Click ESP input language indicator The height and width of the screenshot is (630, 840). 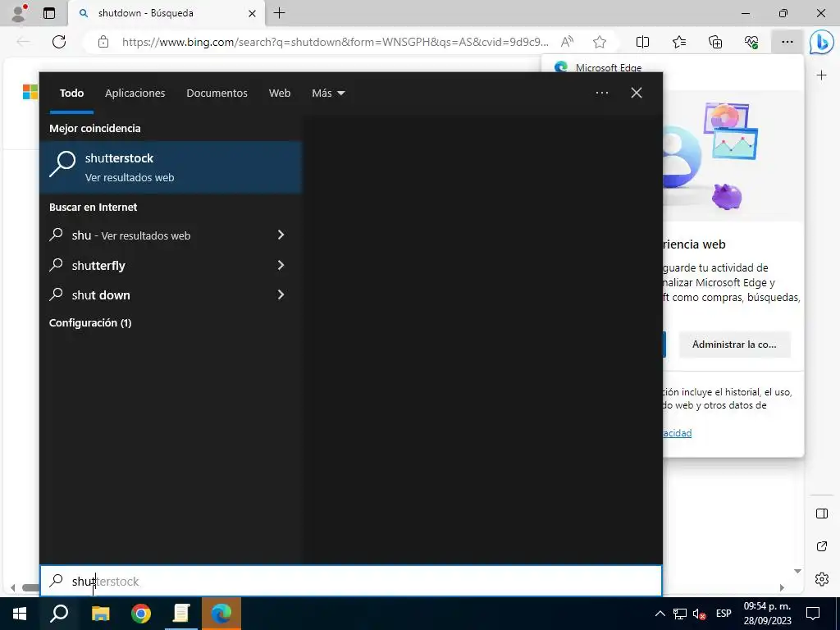click(724, 614)
